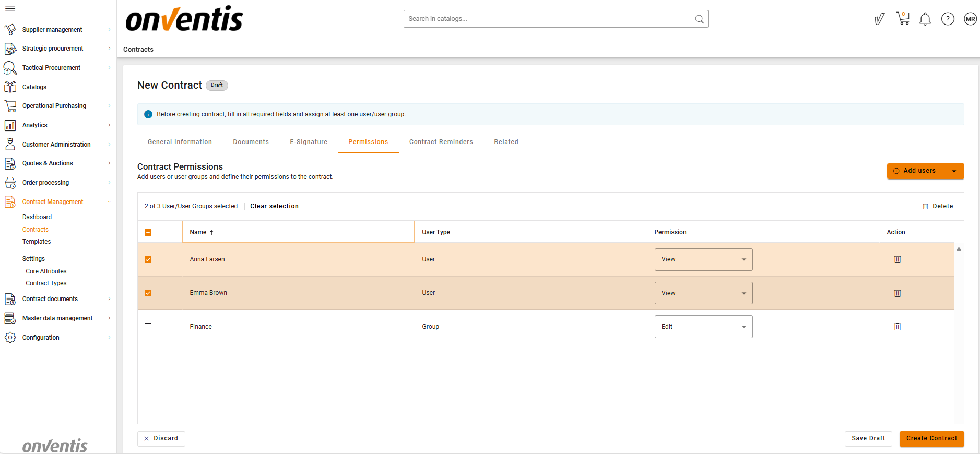The height and width of the screenshot is (454, 980).
Task: Click the search magnifier icon
Action: pos(699,19)
